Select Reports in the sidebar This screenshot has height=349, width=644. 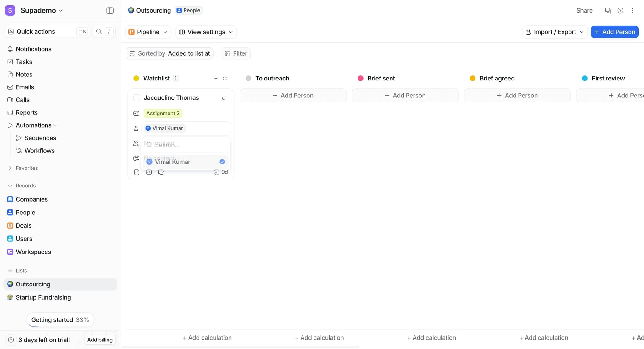coord(26,112)
